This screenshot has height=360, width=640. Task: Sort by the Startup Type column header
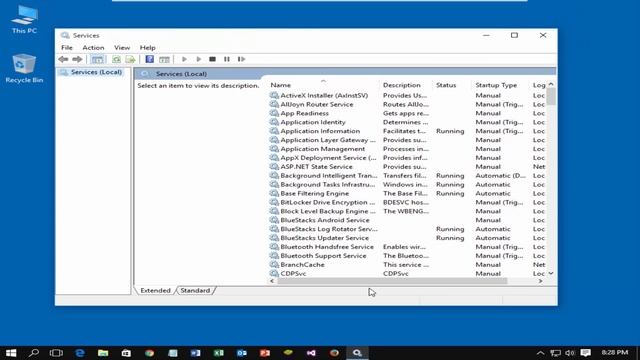[496, 85]
